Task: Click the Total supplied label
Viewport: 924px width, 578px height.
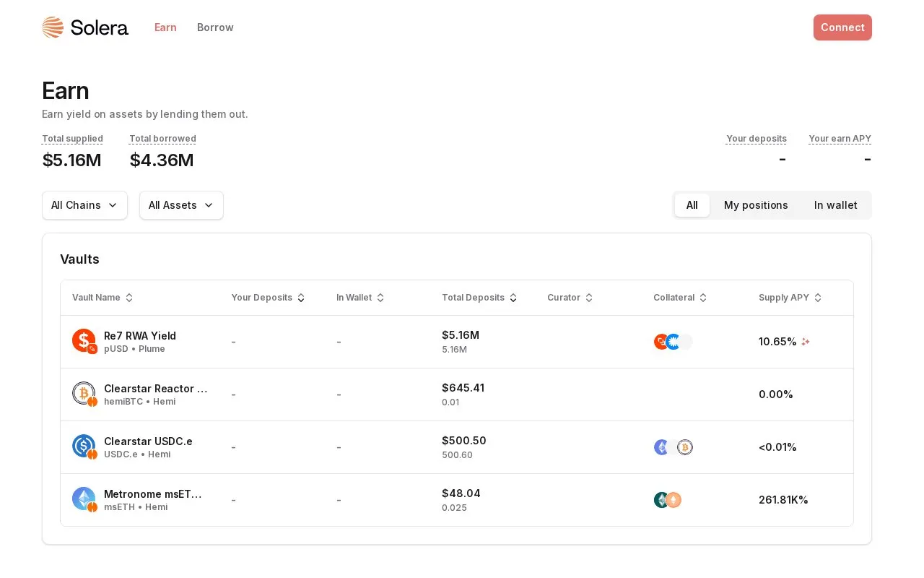Action: (x=72, y=139)
